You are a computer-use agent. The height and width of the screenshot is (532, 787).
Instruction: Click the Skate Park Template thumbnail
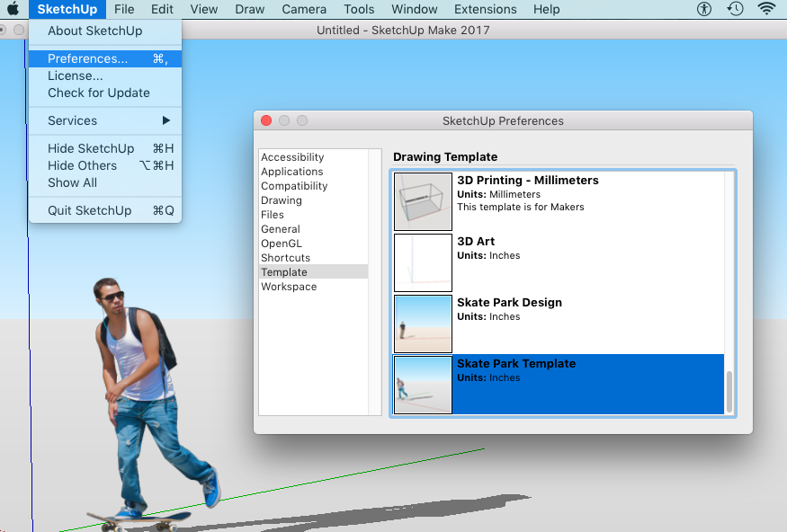(x=423, y=386)
